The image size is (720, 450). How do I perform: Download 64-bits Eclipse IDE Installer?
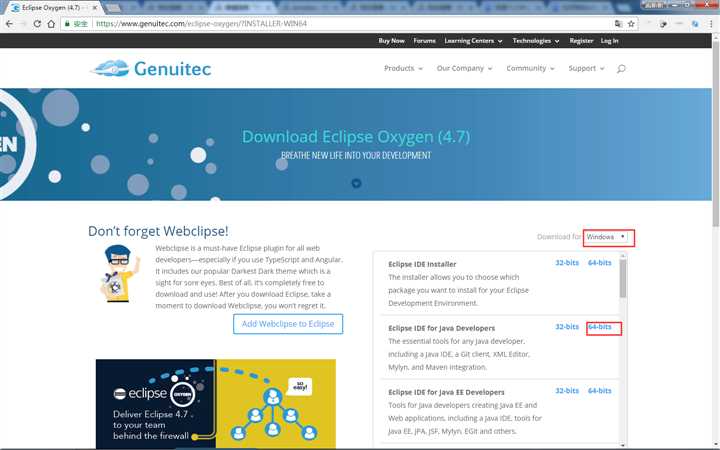(599, 263)
